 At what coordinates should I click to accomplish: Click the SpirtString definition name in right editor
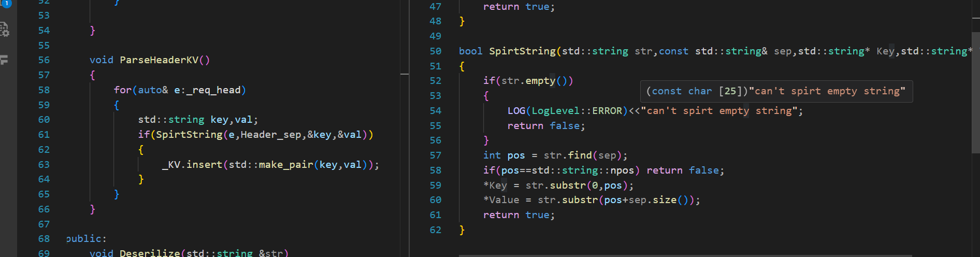[x=522, y=51]
